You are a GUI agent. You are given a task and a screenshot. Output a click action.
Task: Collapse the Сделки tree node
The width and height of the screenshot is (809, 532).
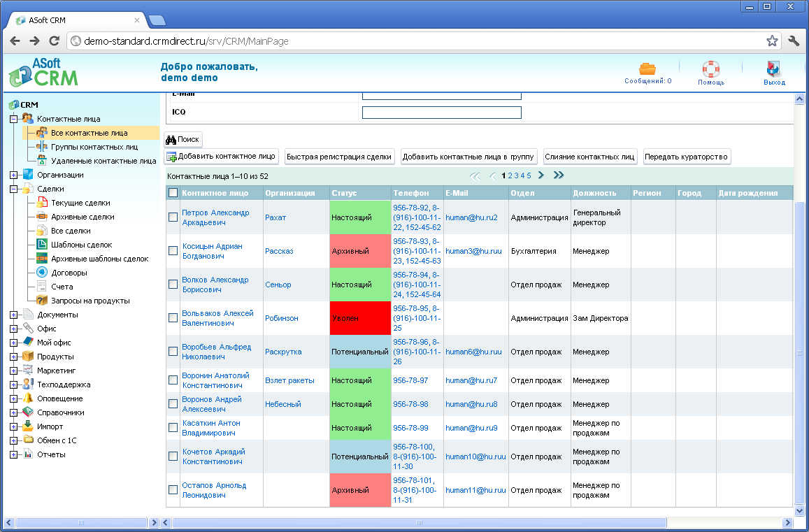pyautogui.click(x=13, y=189)
